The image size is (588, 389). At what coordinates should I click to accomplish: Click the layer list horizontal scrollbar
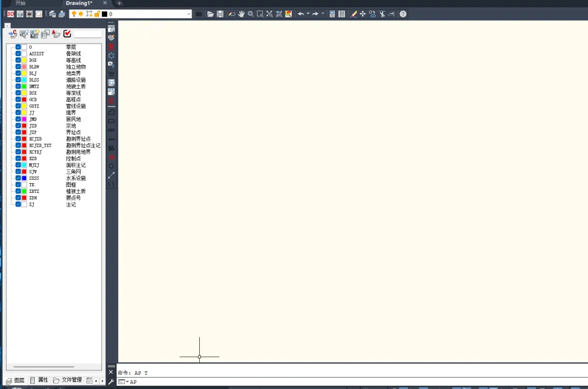[44, 367]
